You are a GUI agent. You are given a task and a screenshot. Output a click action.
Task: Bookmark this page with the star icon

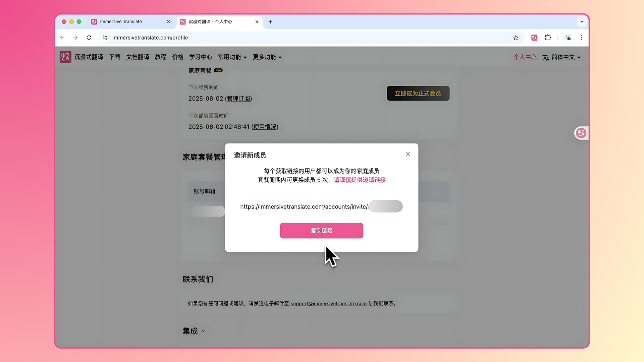(x=516, y=38)
